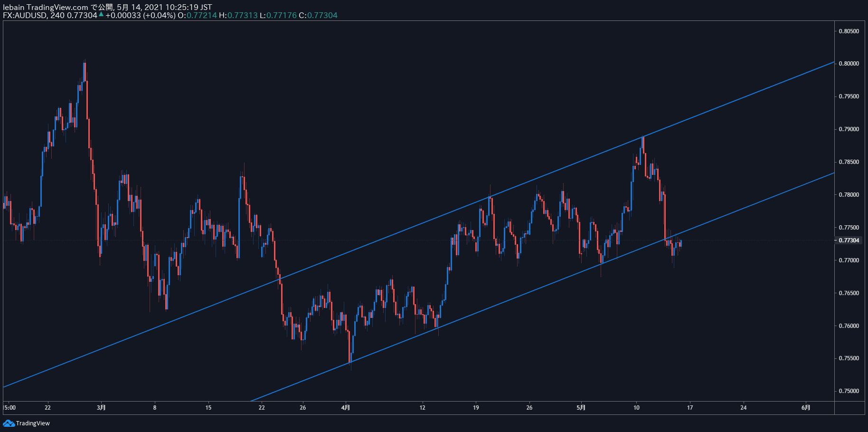The height and width of the screenshot is (432, 868).
Task: Click the 0.78500 price axis label
Action: pos(849,162)
